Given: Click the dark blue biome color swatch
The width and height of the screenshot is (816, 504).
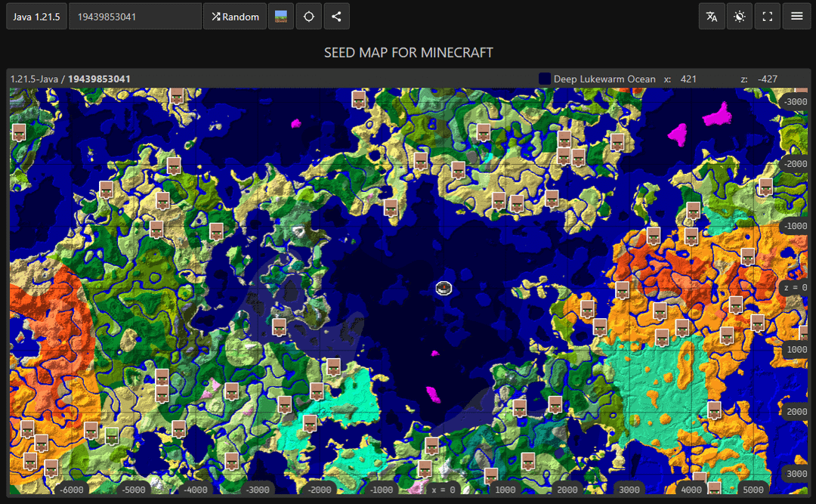Looking at the screenshot, I should point(544,79).
